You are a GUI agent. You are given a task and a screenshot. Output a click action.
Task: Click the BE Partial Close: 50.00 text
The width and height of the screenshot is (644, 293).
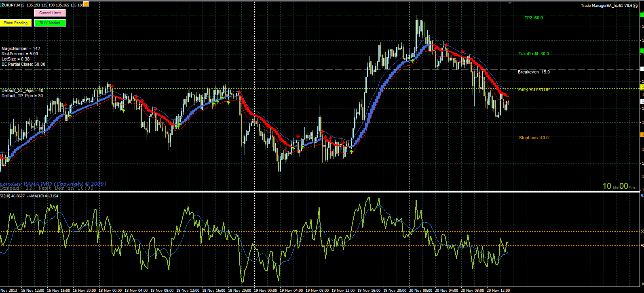coord(23,64)
